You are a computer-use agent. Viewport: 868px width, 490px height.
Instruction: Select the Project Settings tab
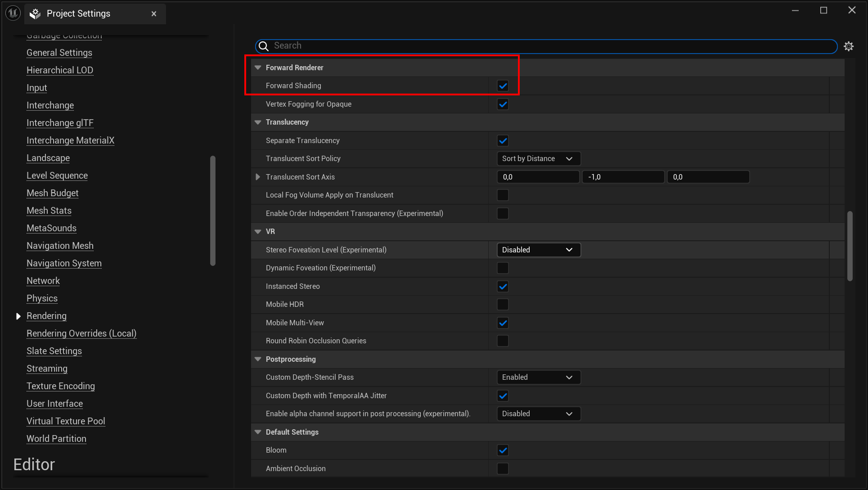tap(79, 13)
